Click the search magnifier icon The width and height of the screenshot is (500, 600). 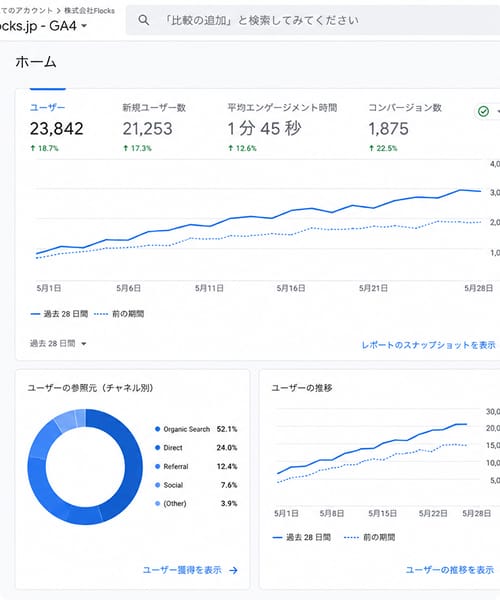click(x=143, y=20)
